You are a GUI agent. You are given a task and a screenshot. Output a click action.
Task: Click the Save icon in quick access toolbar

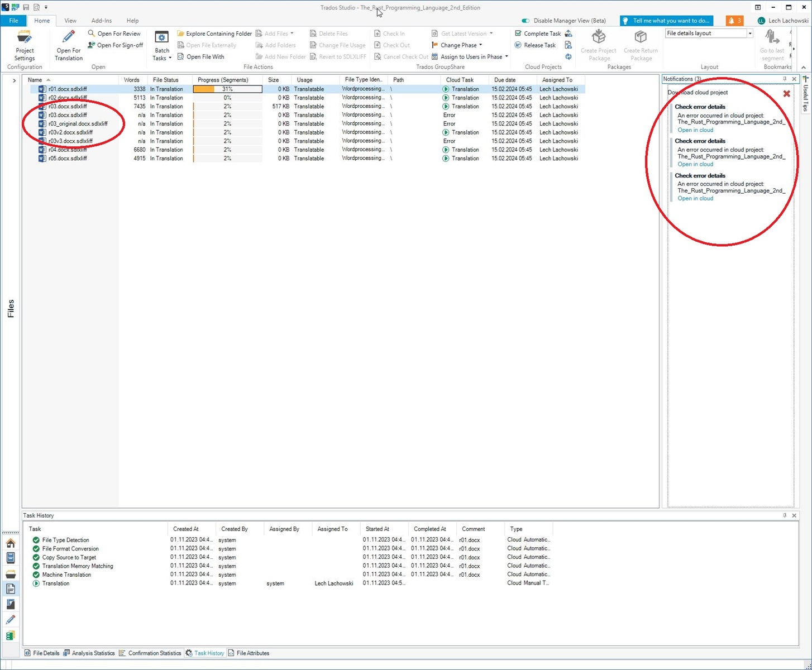point(26,7)
